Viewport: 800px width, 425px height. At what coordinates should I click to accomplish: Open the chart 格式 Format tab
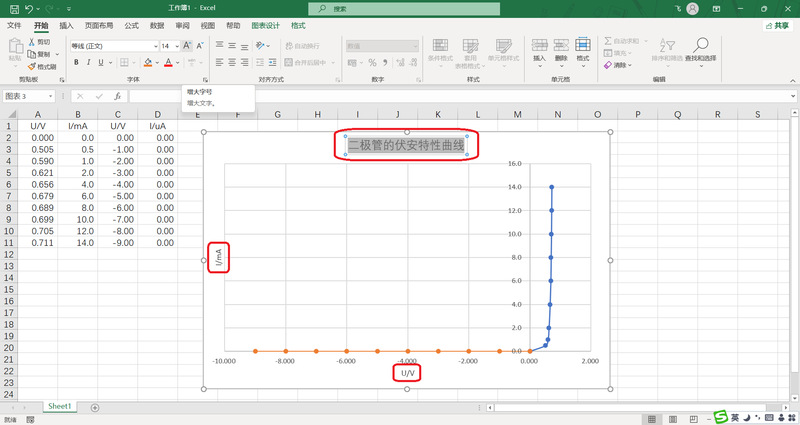(298, 26)
